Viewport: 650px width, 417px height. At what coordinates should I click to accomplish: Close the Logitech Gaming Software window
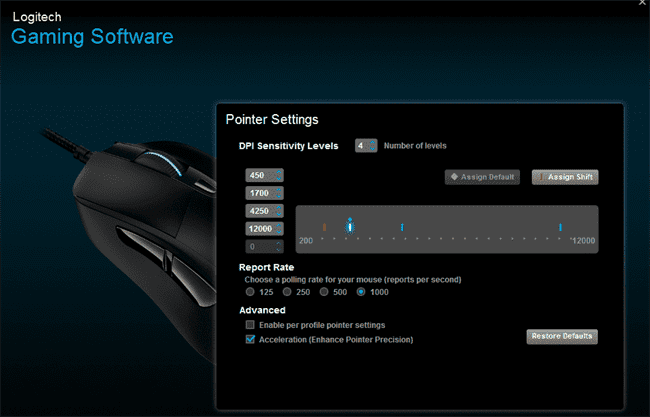(643, 2)
